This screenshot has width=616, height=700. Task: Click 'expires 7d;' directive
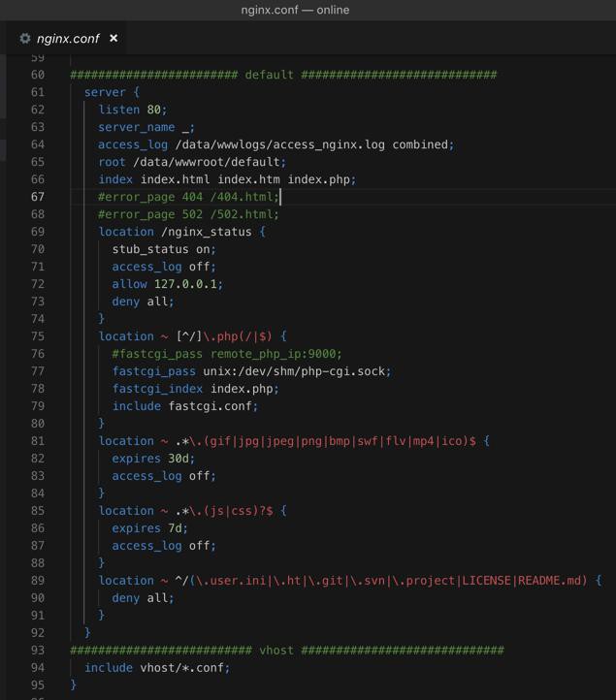click(x=150, y=528)
